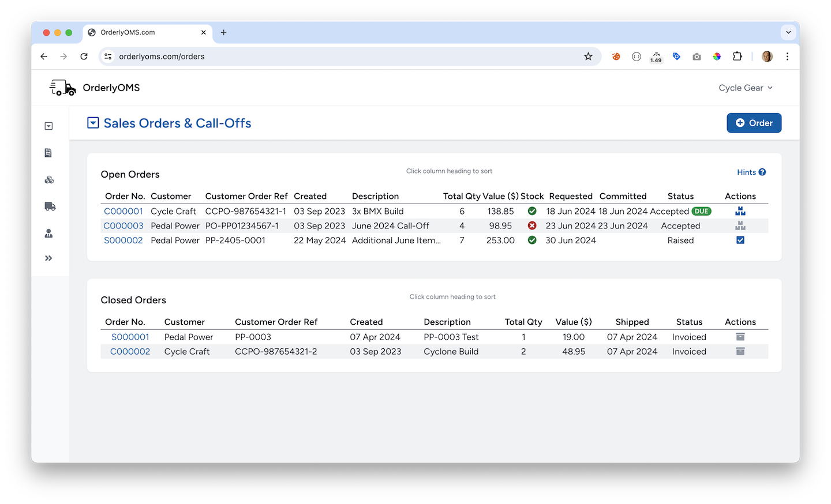The image size is (831, 504).
Task: Open deliveries via the truck sidebar icon
Action: pos(48,206)
